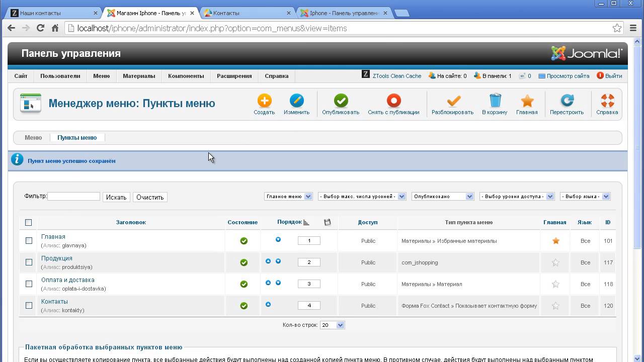Open the Пользователи menu

tap(60, 76)
